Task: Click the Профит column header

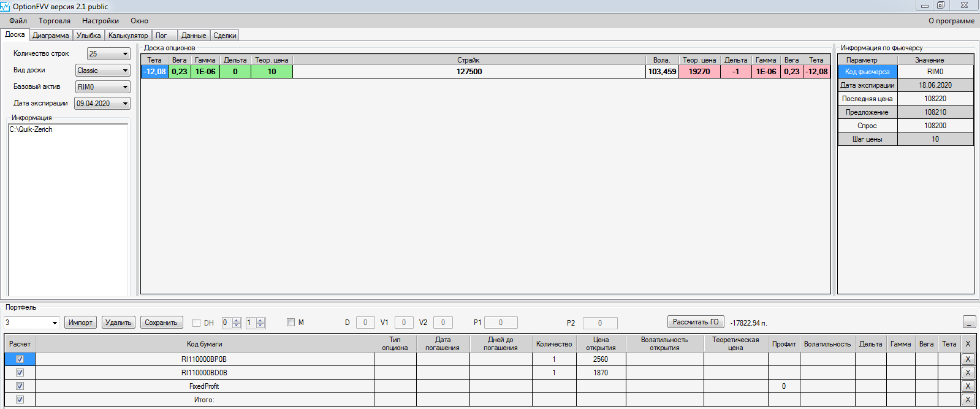Action: 784,344
